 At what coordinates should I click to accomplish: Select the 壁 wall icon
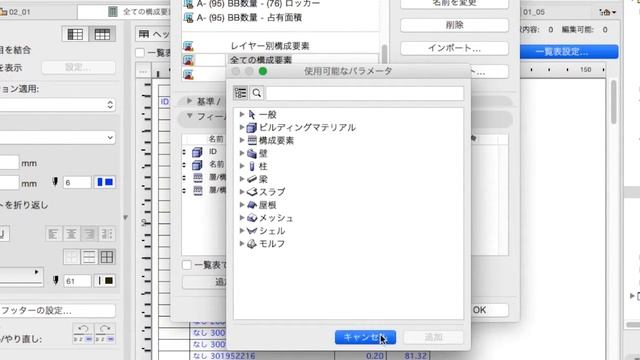click(x=252, y=153)
